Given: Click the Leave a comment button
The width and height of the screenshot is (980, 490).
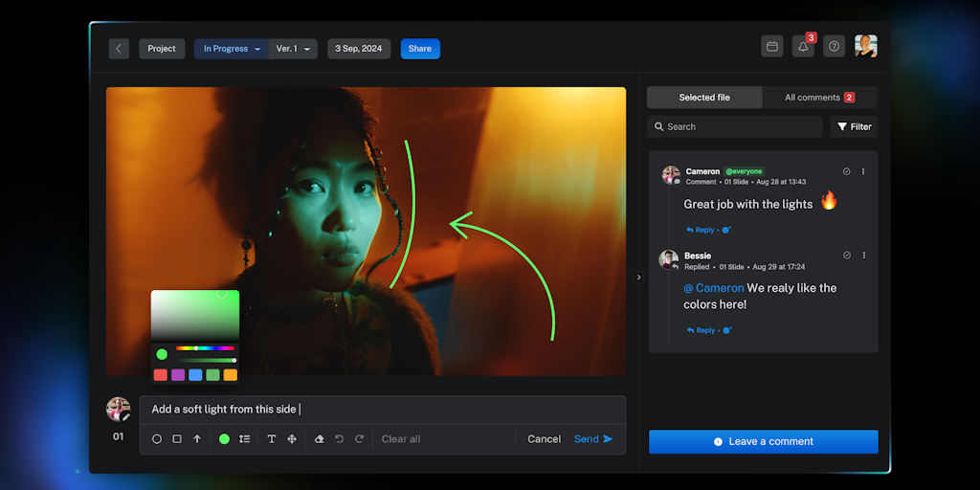Looking at the screenshot, I should 763,441.
